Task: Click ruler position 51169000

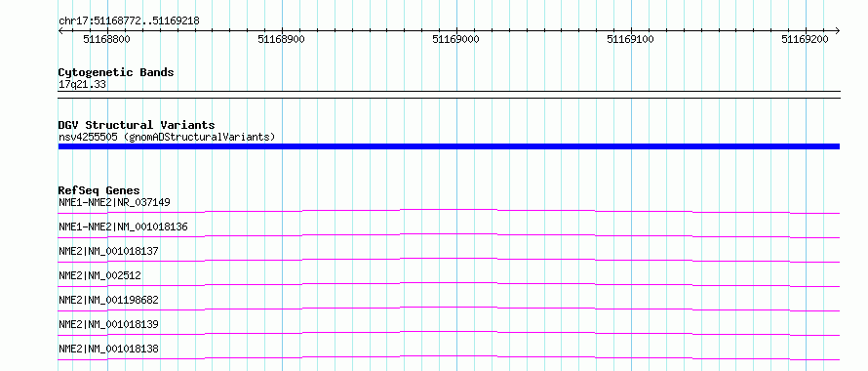Action: pos(456,39)
